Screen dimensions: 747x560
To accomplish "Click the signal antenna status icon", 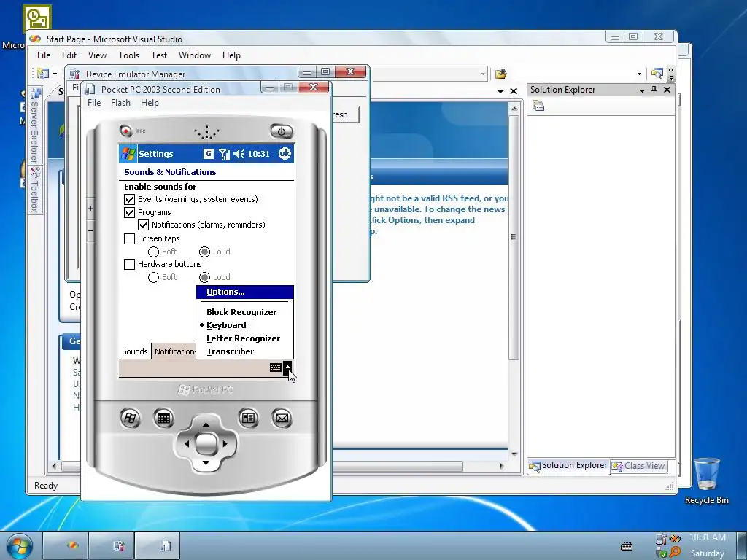I will (224, 154).
